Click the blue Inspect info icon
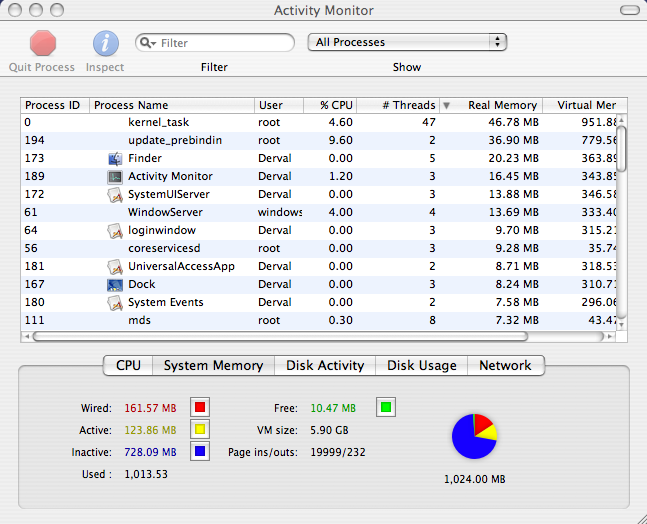 pyautogui.click(x=106, y=43)
